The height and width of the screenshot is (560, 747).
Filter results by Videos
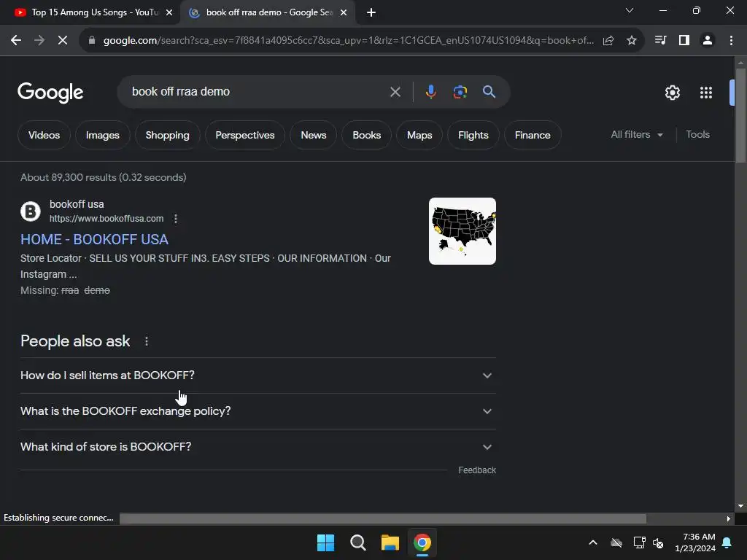(44, 135)
